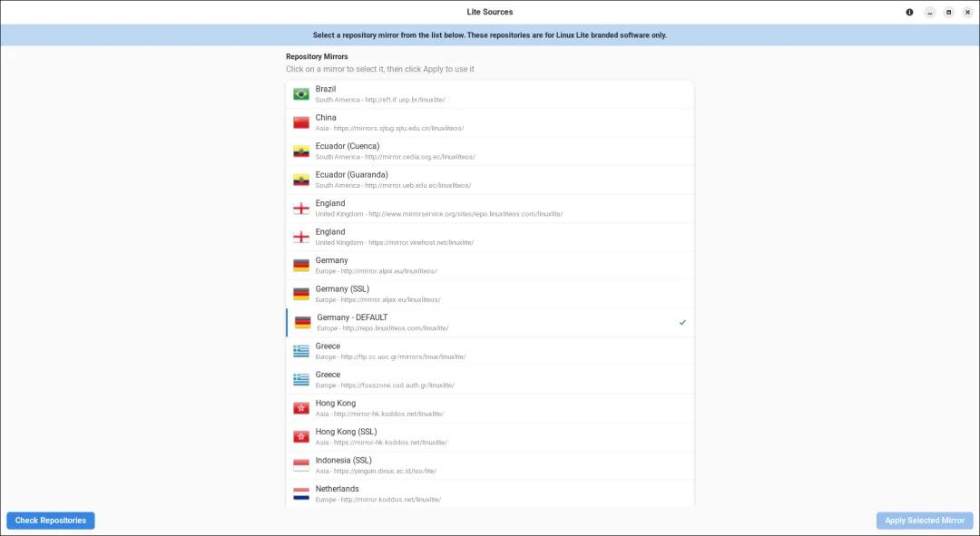Select the Indonesia (SSL) mirror

pyautogui.click(x=490, y=465)
